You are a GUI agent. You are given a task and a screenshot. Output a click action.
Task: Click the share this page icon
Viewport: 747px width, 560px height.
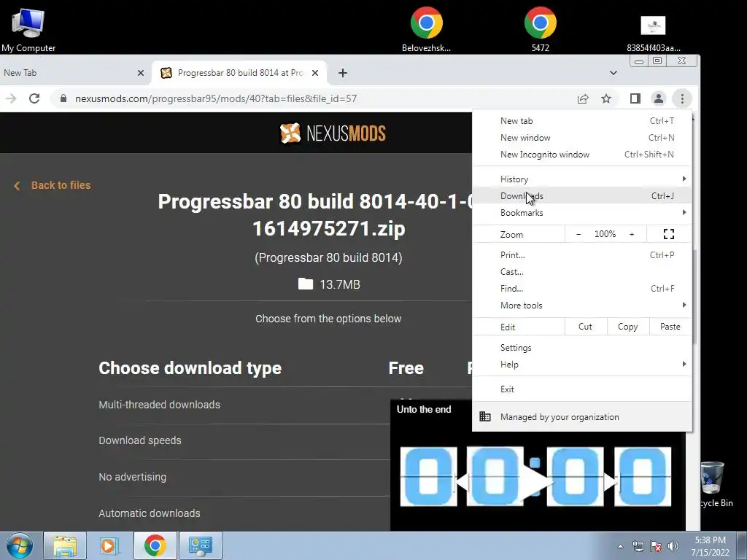[x=583, y=98]
